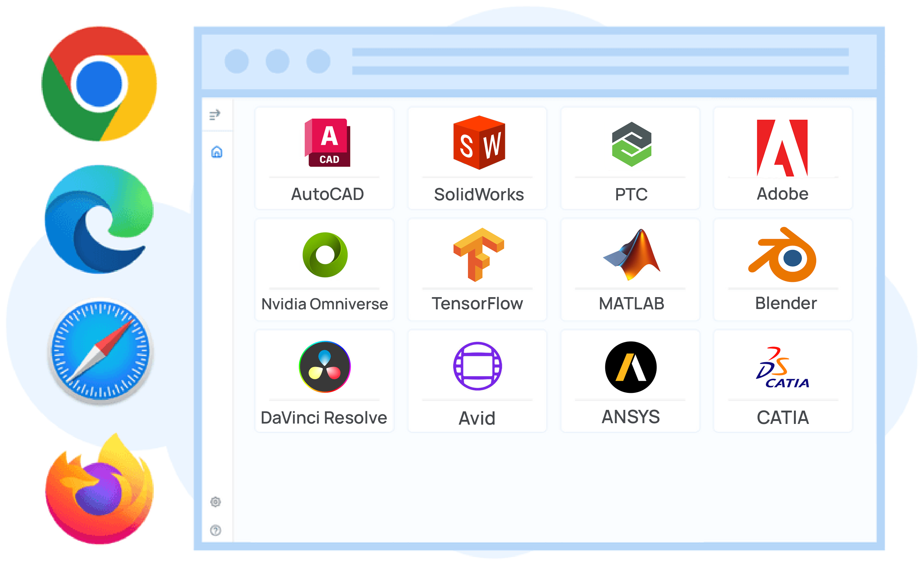The width and height of the screenshot is (924, 588).
Task: Click the SolidWorks label text
Action: pos(479,195)
